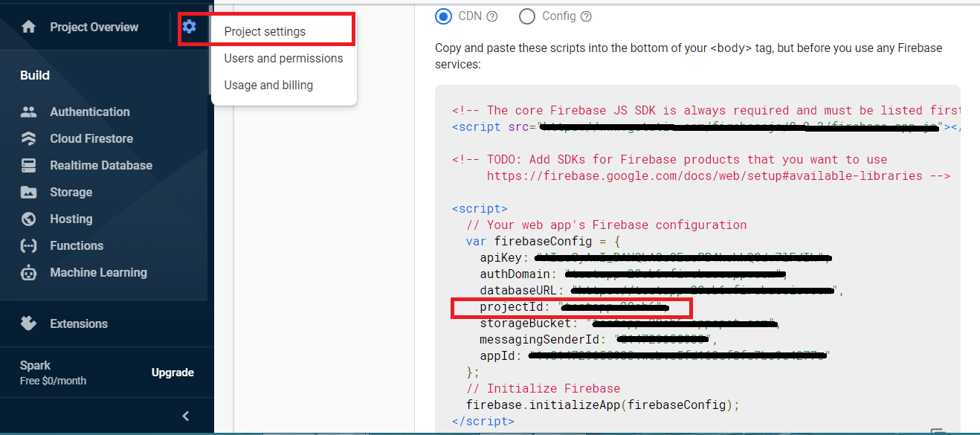Choose the Config radio option
Screen dimensions: 980x435
point(526,16)
